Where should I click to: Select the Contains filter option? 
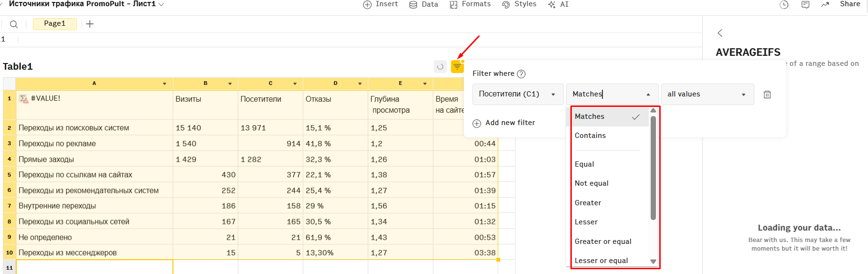tap(590, 136)
